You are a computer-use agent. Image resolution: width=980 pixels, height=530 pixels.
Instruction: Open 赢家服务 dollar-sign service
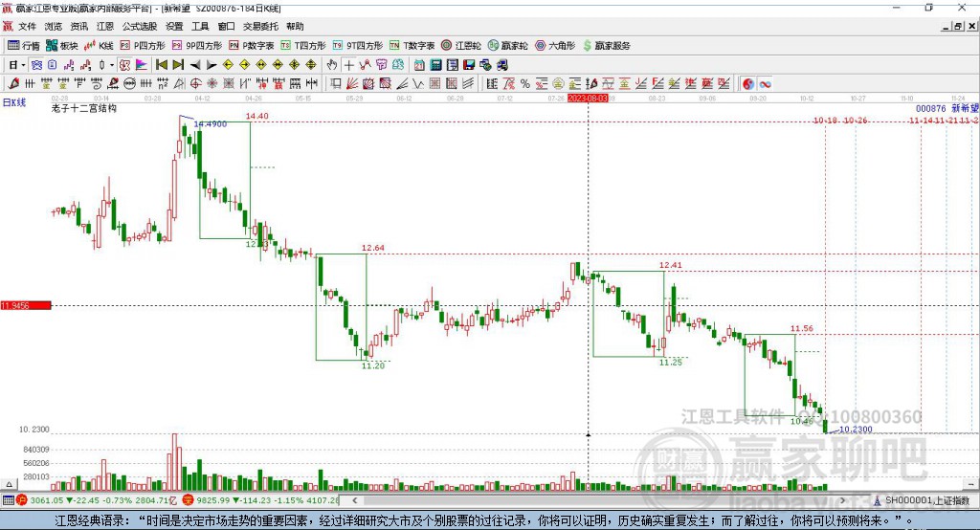pos(607,46)
